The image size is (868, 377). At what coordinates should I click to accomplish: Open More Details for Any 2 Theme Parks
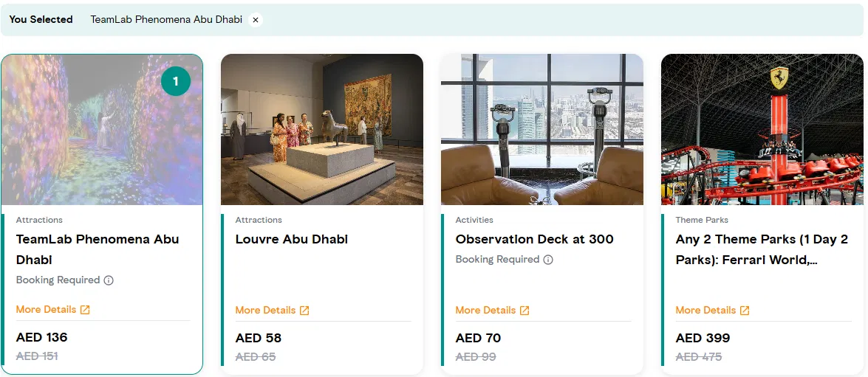click(705, 311)
